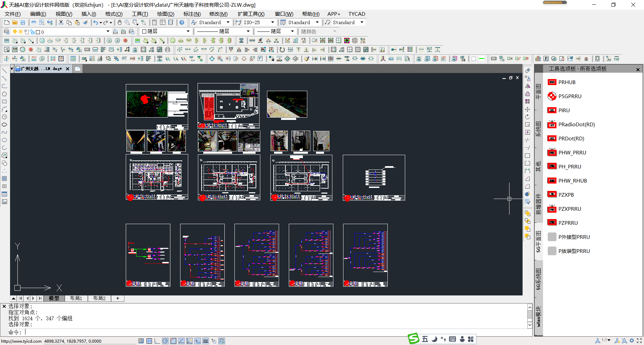Viewport: 644px width, 345px height.
Task: Toggle dynamic input in status bar
Action: [x=198, y=341]
